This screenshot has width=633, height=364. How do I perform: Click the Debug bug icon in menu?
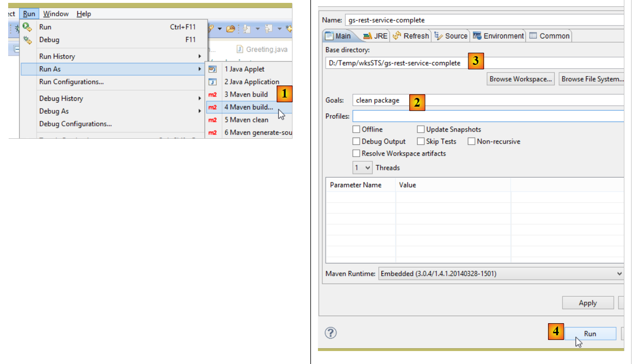click(27, 40)
